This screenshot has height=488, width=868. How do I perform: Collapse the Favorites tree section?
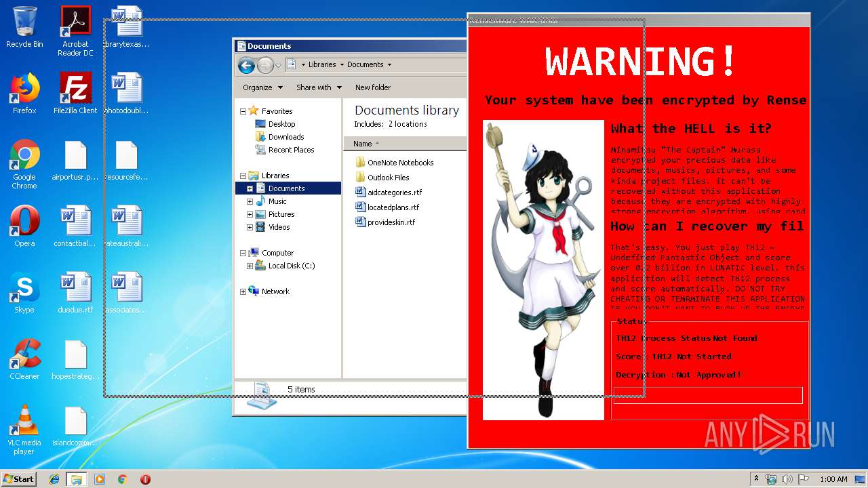243,111
